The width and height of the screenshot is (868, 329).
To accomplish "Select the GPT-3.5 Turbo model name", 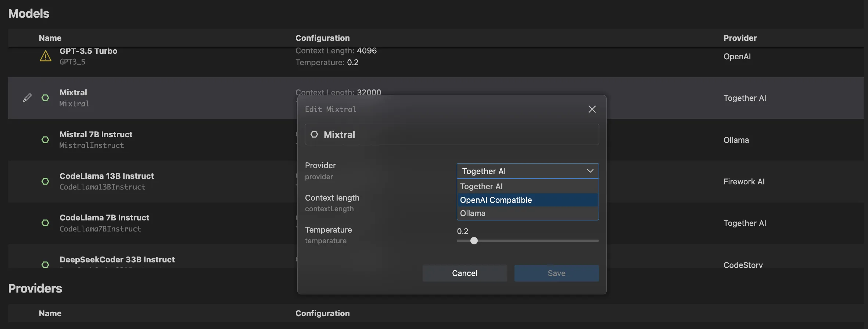I will [x=89, y=51].
